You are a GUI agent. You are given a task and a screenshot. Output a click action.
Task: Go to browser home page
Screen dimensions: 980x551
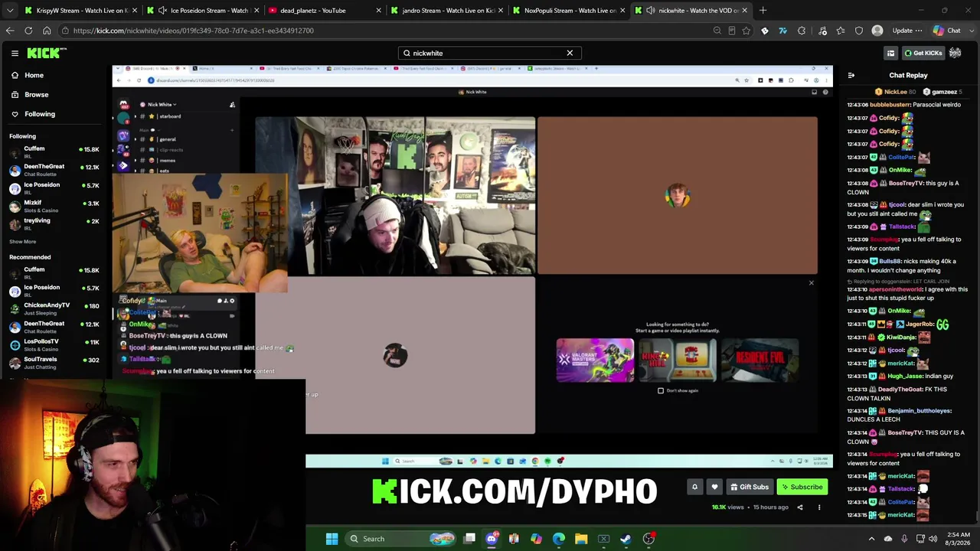(x=47, y=31)
